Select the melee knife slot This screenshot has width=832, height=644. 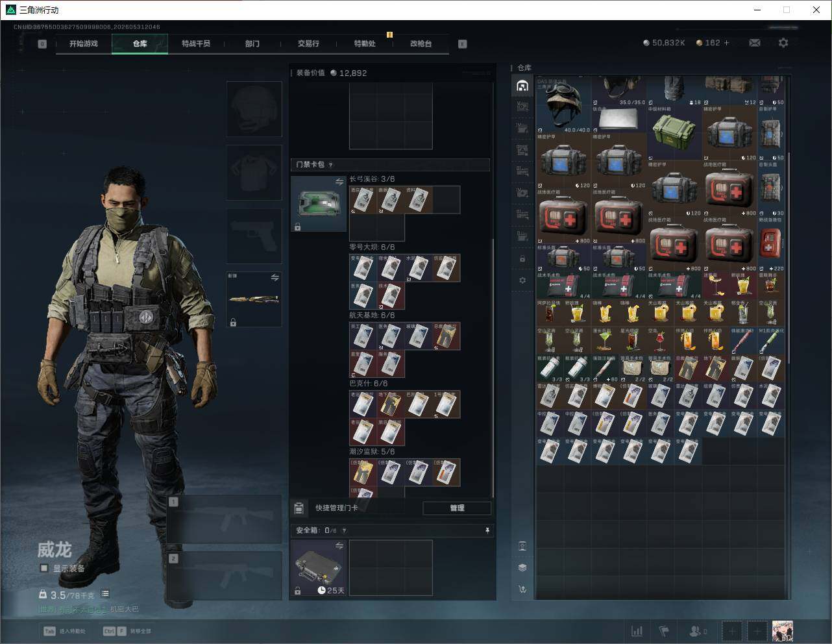(x=254, y=299)
